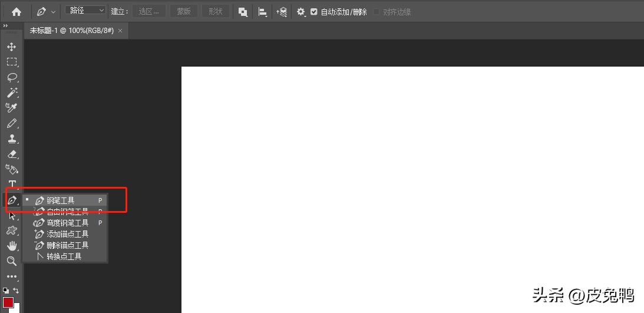Click the 蒙版 button
The image size is (644, 313).
[x=184, y=12]
